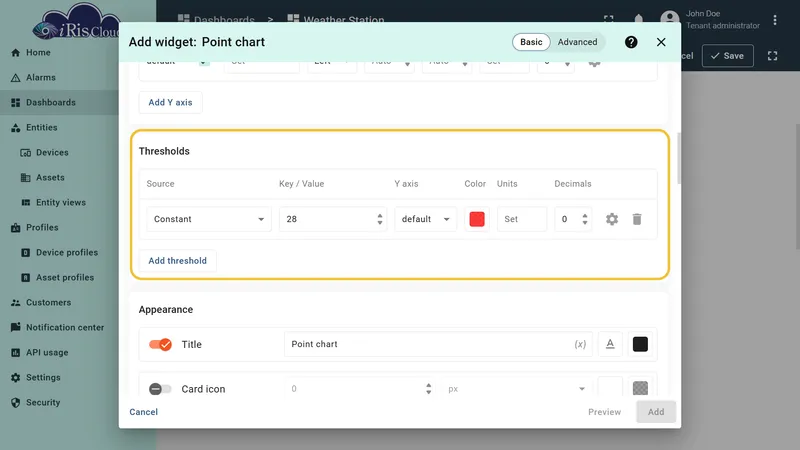The width and height of the screenshot is (800, 450).
Task: Open the three-dot user menu
Action: point(775,20)
